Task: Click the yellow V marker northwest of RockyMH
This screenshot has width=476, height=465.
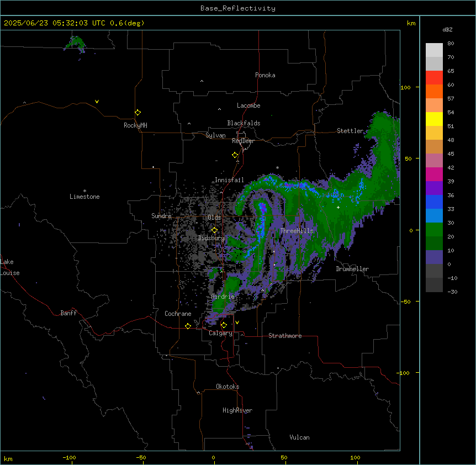Action: click(x=97, y=102)
